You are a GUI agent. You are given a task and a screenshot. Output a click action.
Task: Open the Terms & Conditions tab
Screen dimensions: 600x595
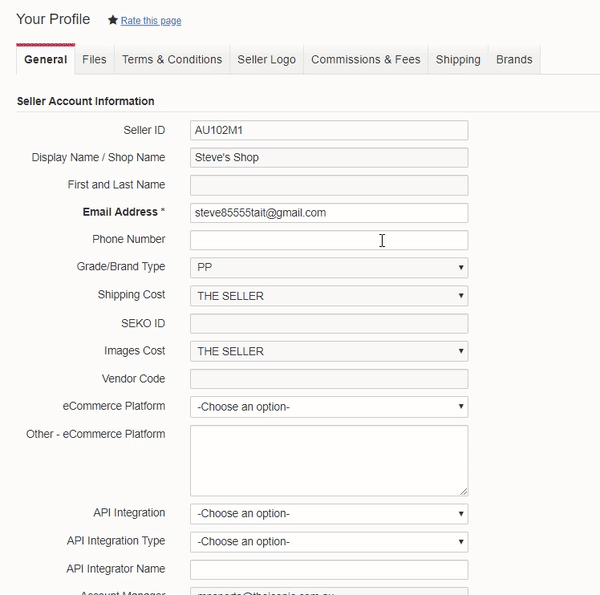click(x=172, y=60)
